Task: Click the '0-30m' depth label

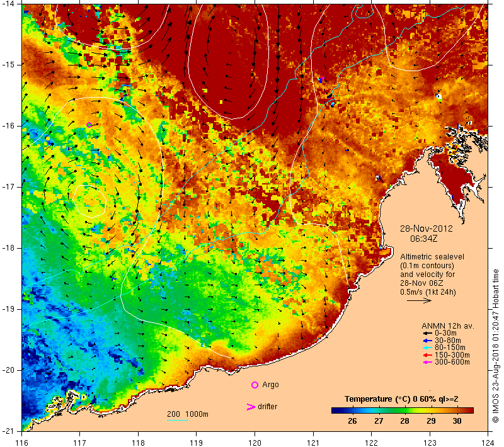Action: (445, 333)
